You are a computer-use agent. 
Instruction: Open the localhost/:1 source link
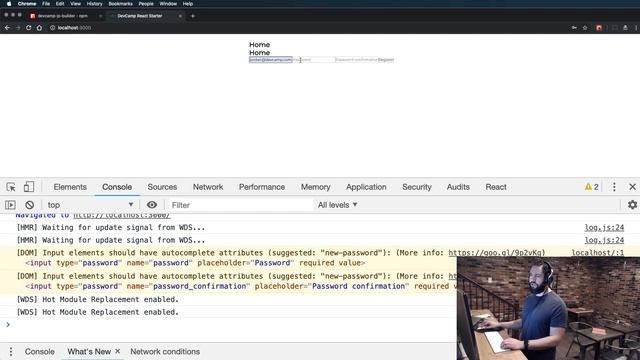598,253
